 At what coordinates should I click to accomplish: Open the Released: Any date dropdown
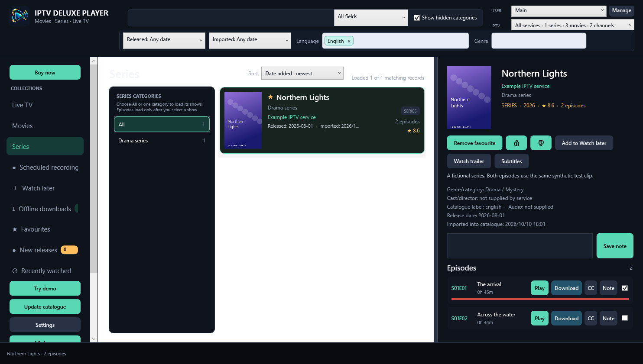point(164,40)
